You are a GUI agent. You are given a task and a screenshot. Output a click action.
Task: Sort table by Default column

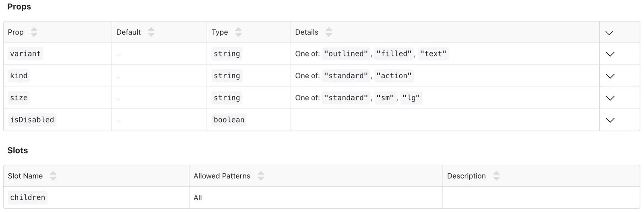(x=151, y=32)
